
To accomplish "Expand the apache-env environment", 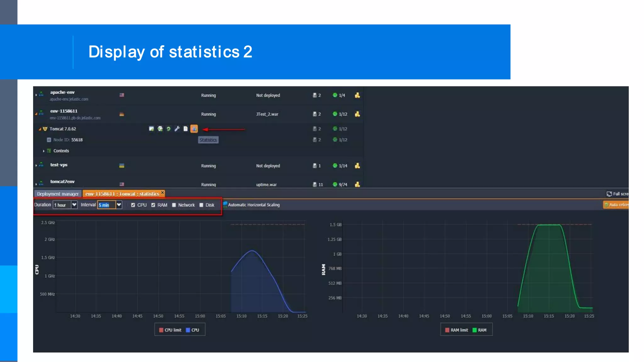I will tap(36, 95).
